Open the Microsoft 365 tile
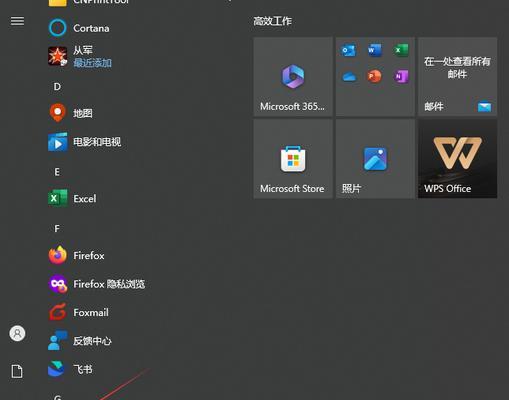This screenshot has width=509, height=400. 293,77
